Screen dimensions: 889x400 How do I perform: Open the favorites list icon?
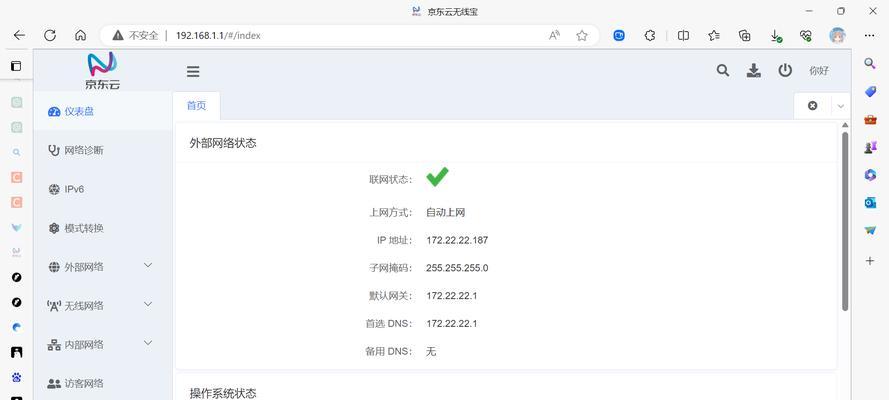coord(714,35)
